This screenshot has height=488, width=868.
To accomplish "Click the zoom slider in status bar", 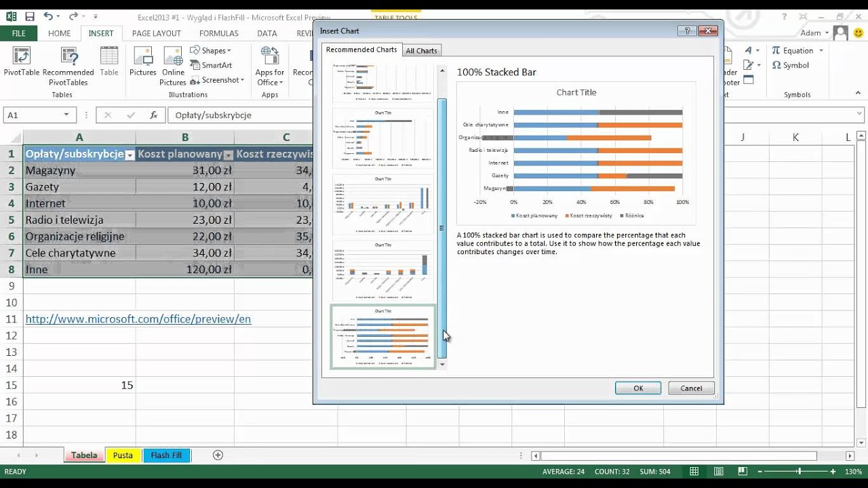I will [x=798, y=472].
